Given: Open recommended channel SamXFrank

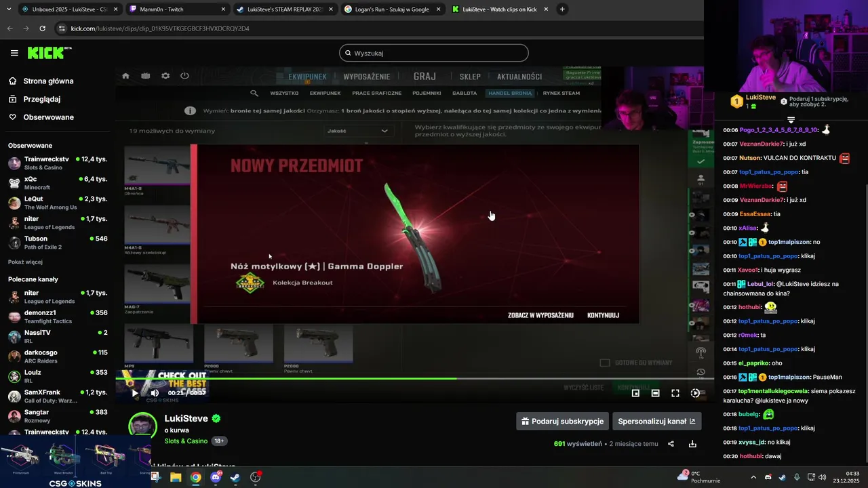Looking at the screenshot, I should point(56,396).
